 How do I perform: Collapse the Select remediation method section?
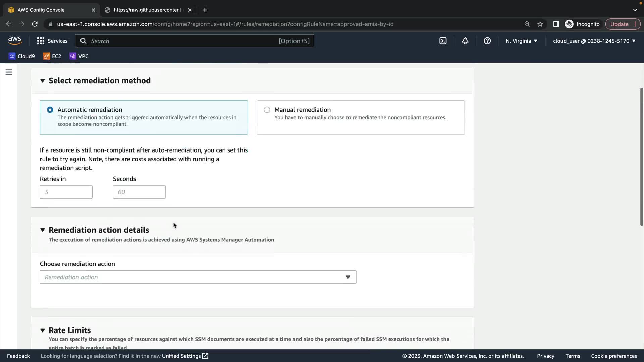click(x=43, y=81)
